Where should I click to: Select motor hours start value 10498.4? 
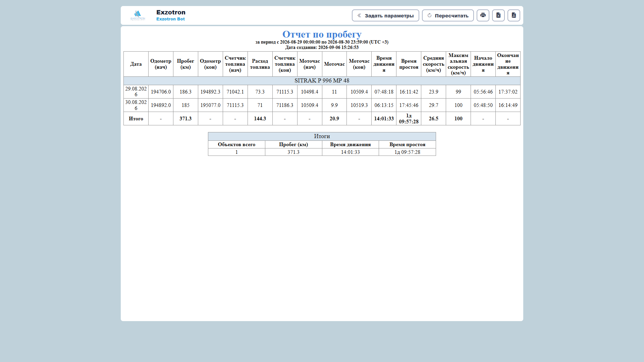[309, 92]
